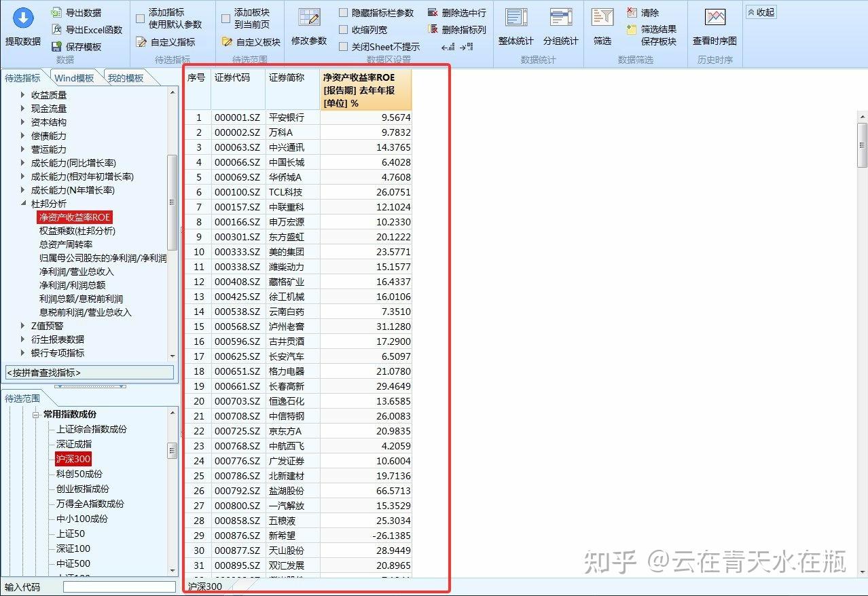This screenshot has height=596, width=868.
Task: Expand Z值预警 tree node
Action: pyautogui.click(x=22, y=326)
